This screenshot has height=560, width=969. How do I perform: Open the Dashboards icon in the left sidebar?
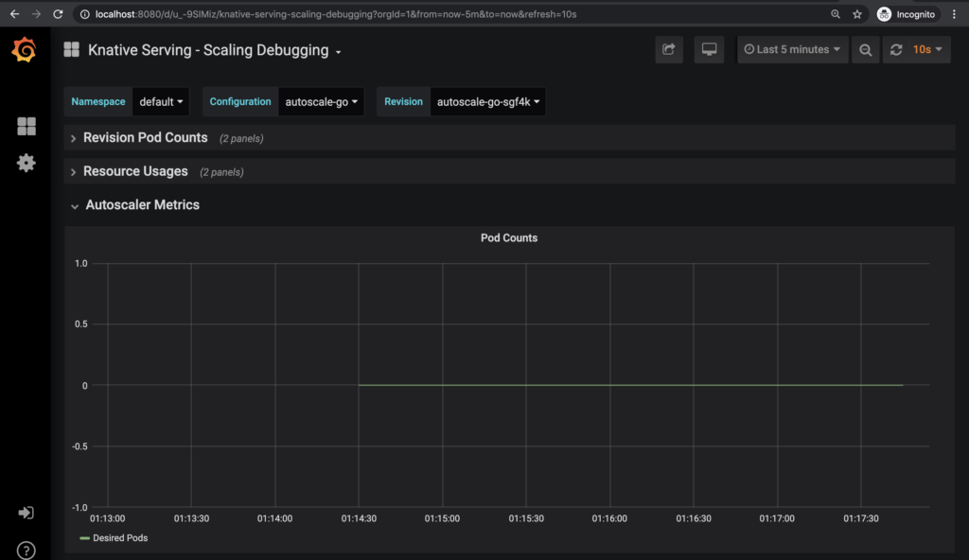click(x=26, y=126)
